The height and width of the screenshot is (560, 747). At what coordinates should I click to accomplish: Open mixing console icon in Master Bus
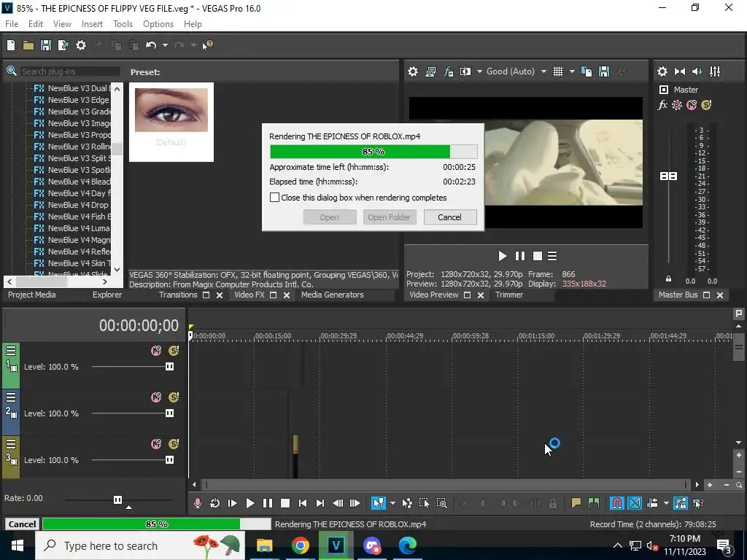(715, 71)
